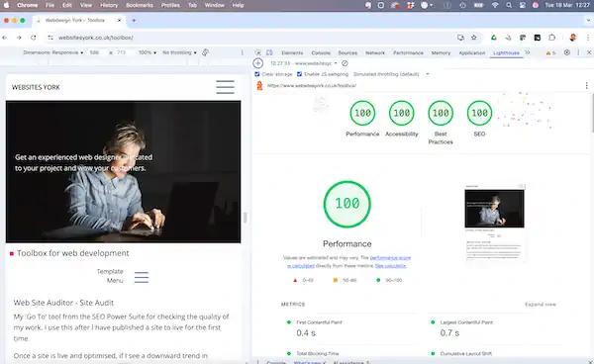Click the Websites York site title
This screenshot has width=594, height=364.
(36, 87)
